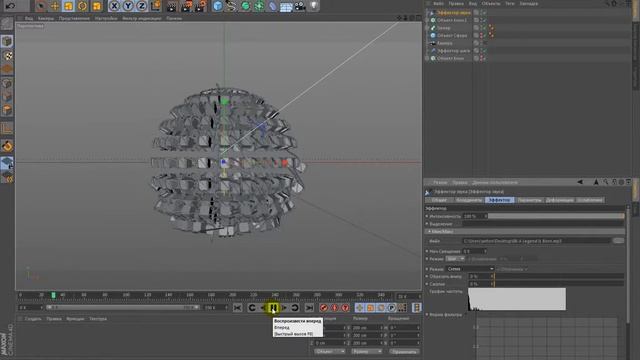Click the frequency graph display
The width and height of the screenshot is (640, 360).
pos(517,299)
